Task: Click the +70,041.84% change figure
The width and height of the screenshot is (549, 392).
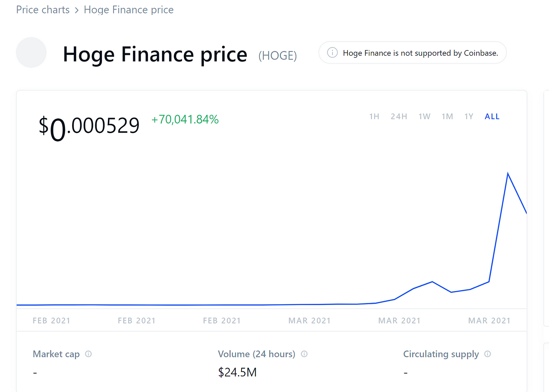Action: click(x=185, y=120)
